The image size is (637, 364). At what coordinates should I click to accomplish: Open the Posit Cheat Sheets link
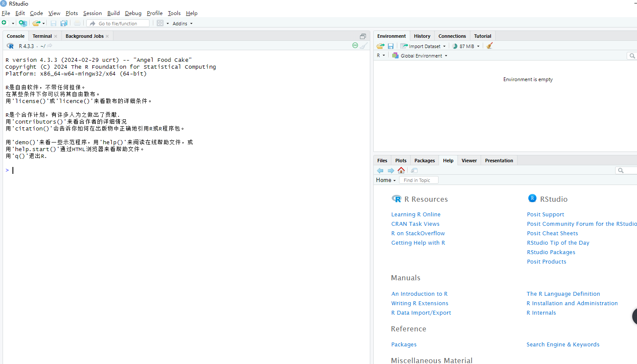[552, 234]
